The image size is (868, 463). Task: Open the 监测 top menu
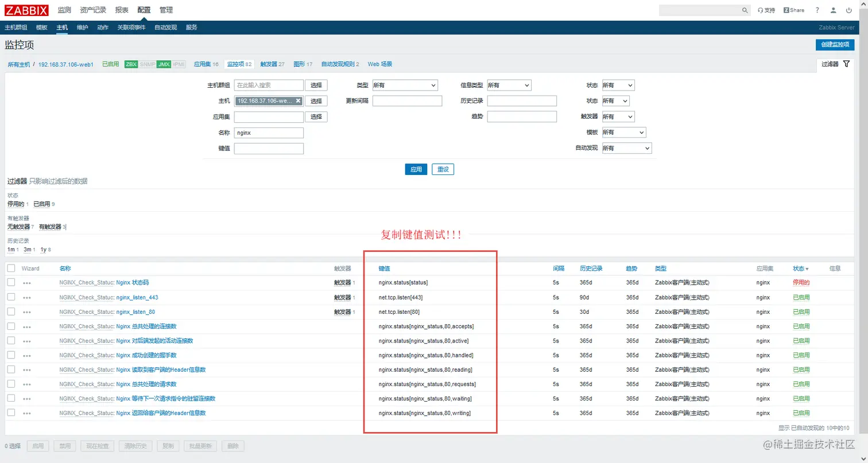[x=64, y=10]
